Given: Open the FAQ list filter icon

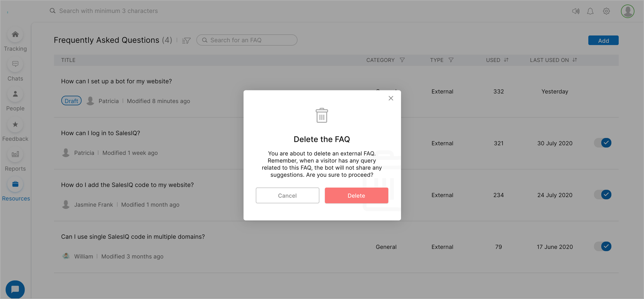Looking at the screenshot, I should [186, 41].
